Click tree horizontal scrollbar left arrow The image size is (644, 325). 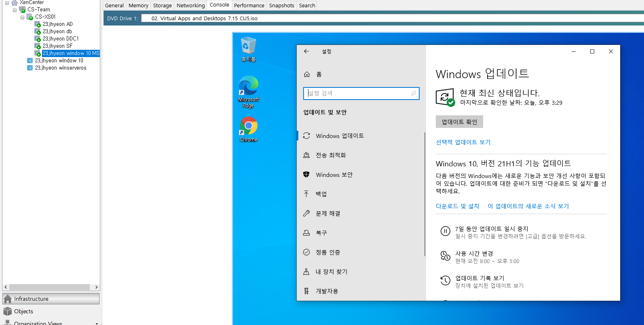[x=6, y=287]
